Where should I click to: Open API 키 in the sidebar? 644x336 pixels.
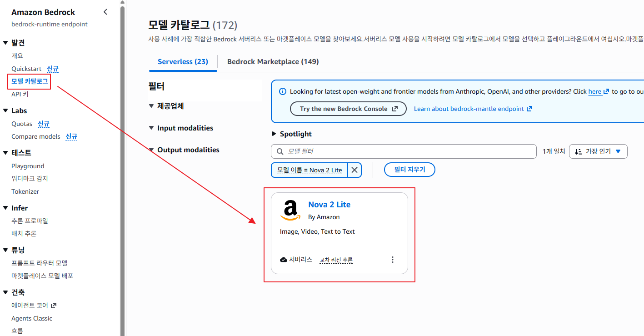(20, 94)
